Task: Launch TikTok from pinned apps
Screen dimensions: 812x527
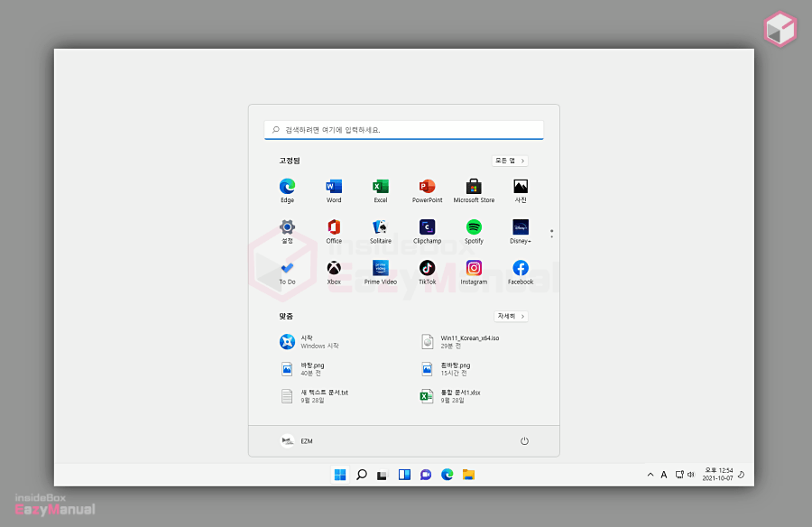Action: point(428,273)
